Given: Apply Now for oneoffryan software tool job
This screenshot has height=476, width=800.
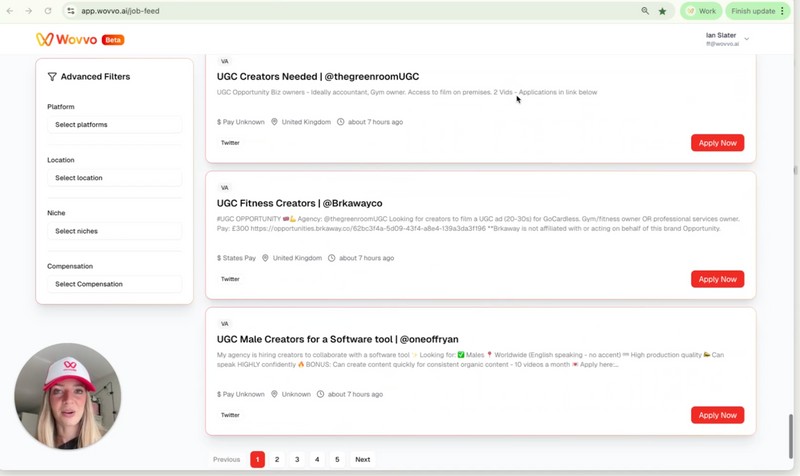Looking at the screenshot, I should [717, 415].
